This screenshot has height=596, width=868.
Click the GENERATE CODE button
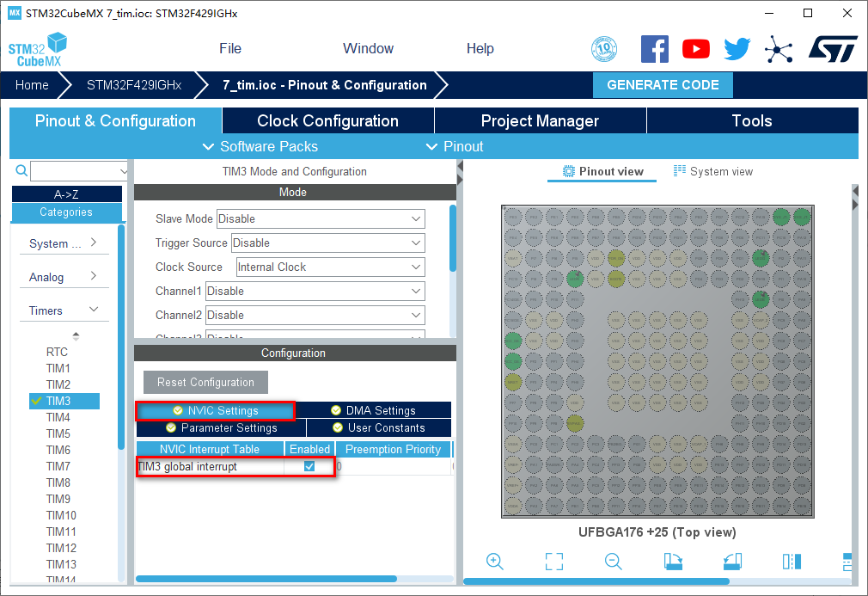(663, 85)
